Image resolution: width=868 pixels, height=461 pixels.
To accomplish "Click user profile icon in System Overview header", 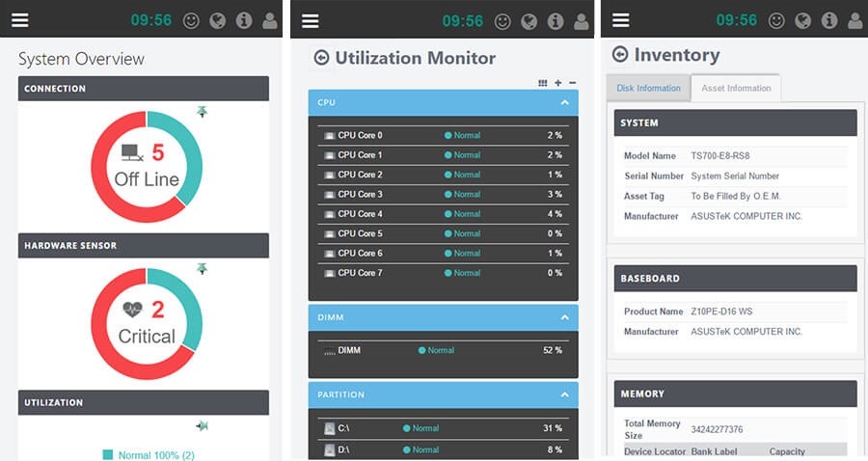I will point(270,21).
